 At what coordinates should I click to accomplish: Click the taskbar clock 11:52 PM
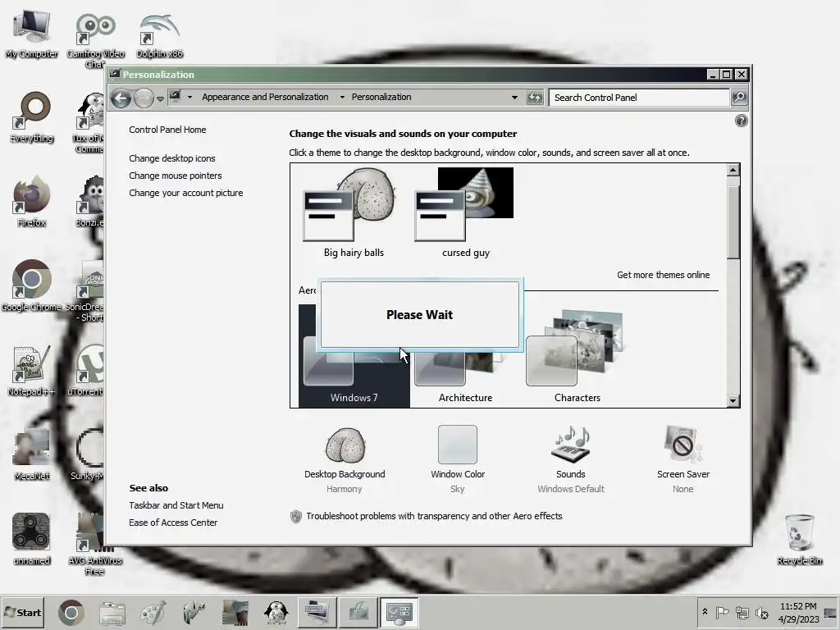pyautogui.click(x=798, y=613)
